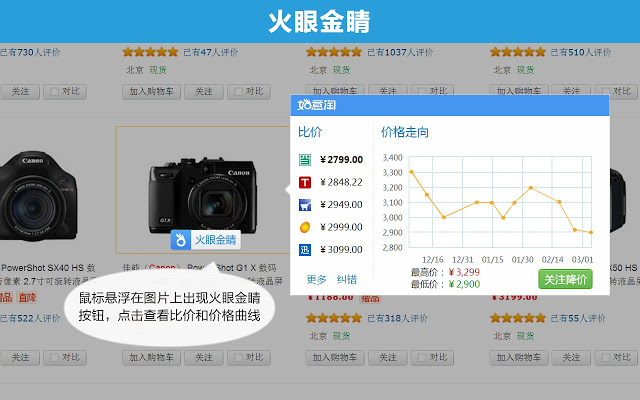Click 加入购物车 below the speech bubble
Screen dimensions: 640x400
tap(151, 358)
